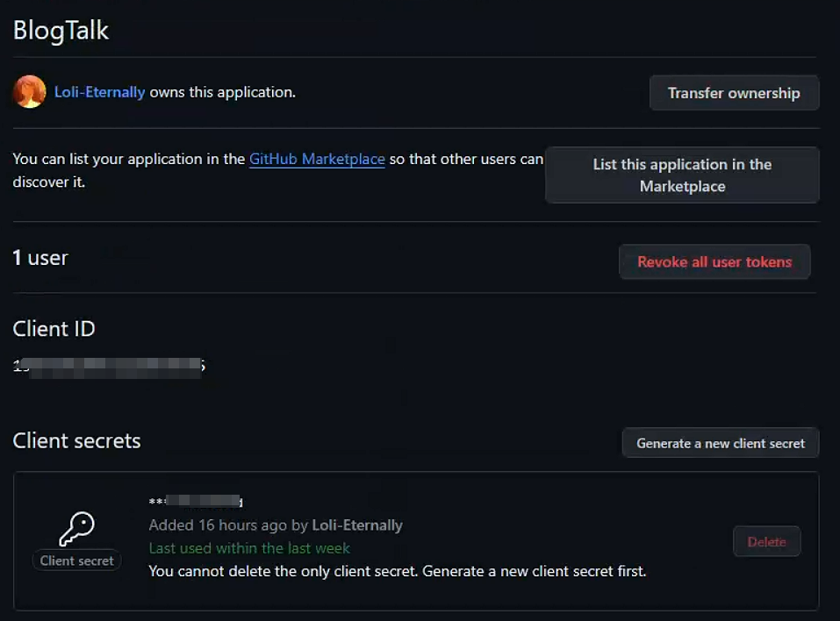
Task: Revoke all user tokens
Action: pos(714,261)
